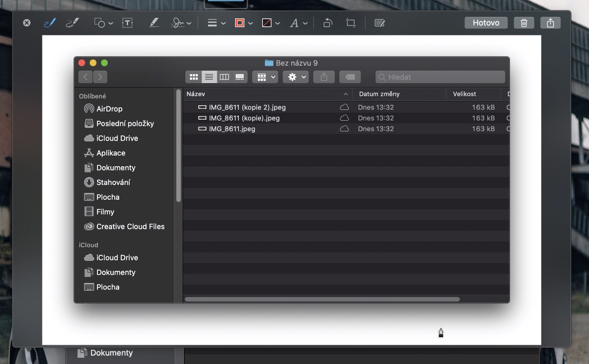Image resolution: width=589 pixels, height=364 pixels.
Task: Expand the Border Color dropdown chevron
Action: pos(250,23)
